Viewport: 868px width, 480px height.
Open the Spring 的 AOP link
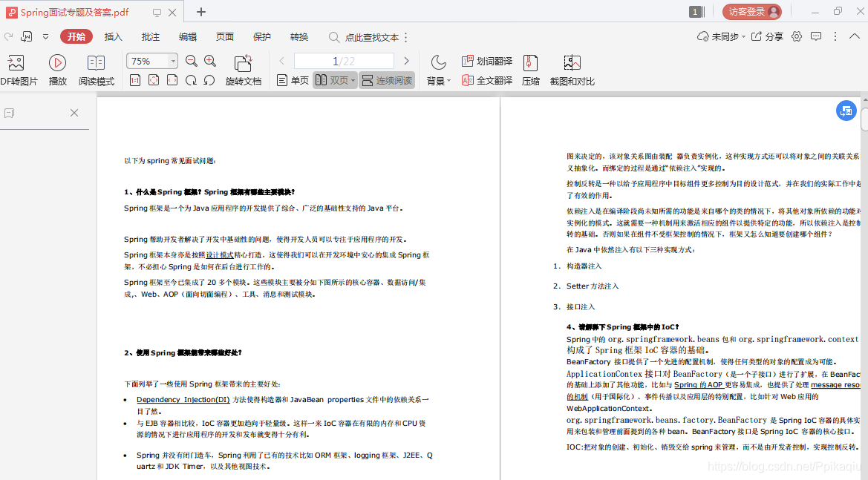pyautogui.click(x=699, y=385)
